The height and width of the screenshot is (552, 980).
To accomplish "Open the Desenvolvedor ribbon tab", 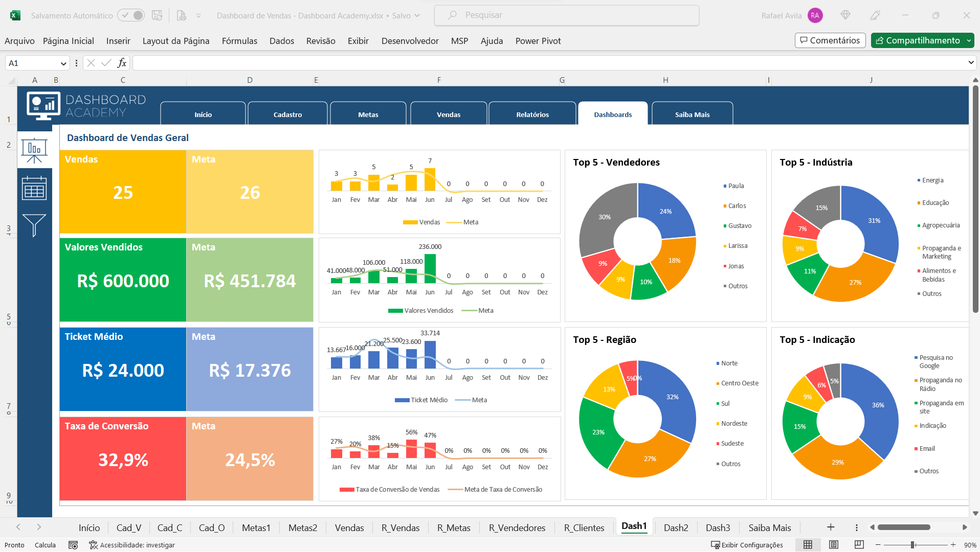I will (410, 41).
